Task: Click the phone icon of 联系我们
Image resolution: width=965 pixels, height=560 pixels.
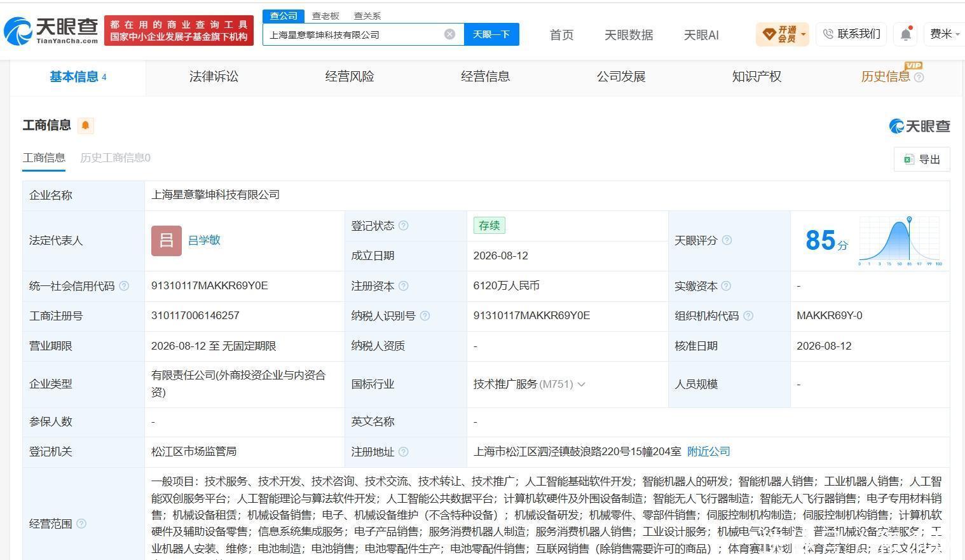Action: click(x=828, y=34)
